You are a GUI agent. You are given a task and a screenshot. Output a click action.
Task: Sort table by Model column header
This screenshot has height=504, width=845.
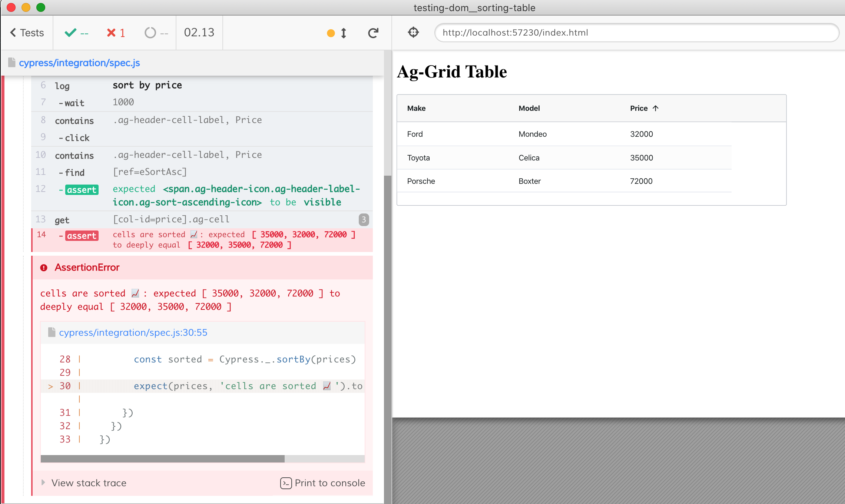point(529,108)
